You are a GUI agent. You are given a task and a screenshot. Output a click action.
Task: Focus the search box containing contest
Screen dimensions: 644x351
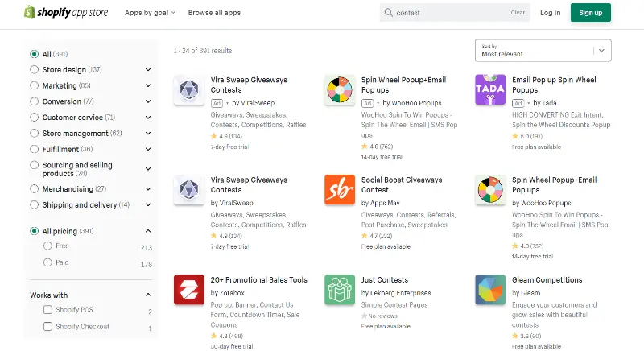[x=455, y=13]
